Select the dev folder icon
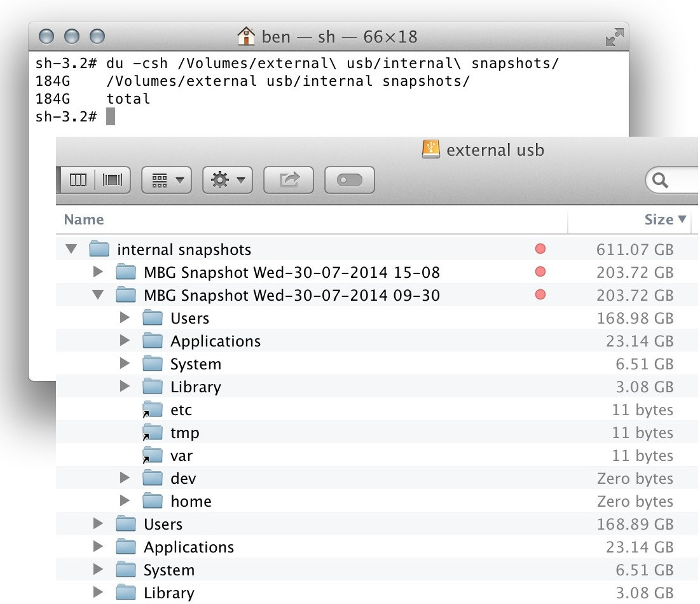The image size is (700, 604). (x=153, y=478)
